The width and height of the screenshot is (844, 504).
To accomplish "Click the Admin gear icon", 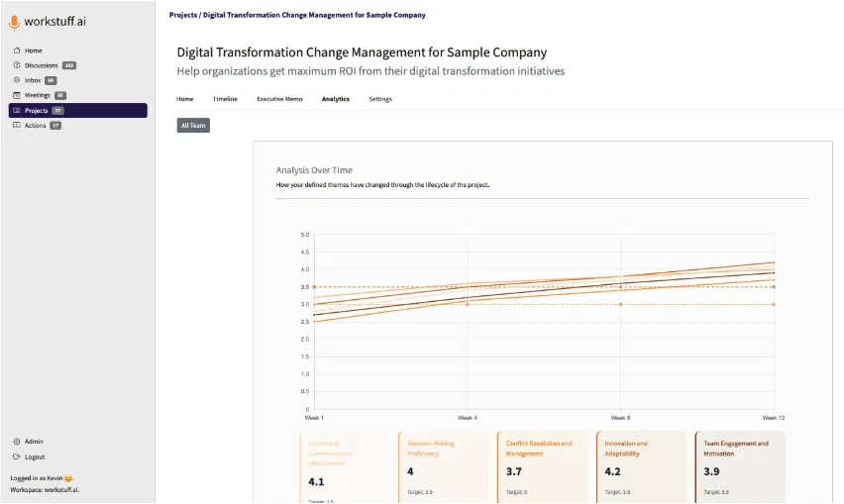I will click(x=17, y=442).
